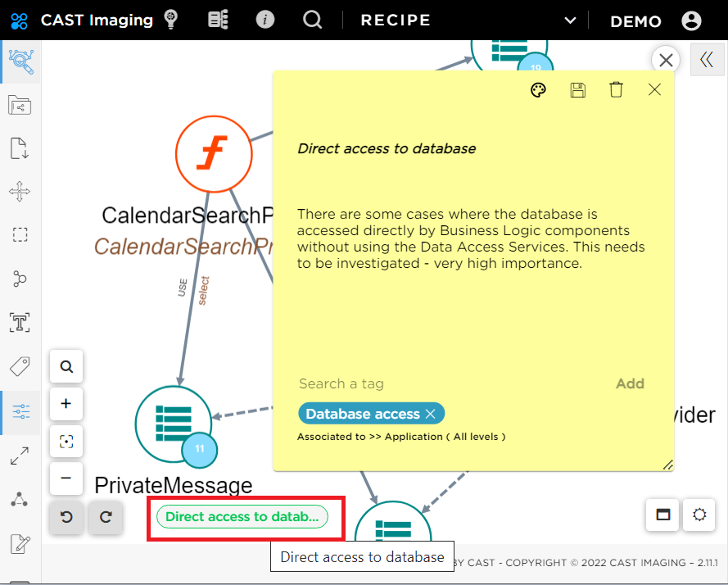Zoom in with the plus button
This screenshot has height=585, width=728.
(66, 403)
